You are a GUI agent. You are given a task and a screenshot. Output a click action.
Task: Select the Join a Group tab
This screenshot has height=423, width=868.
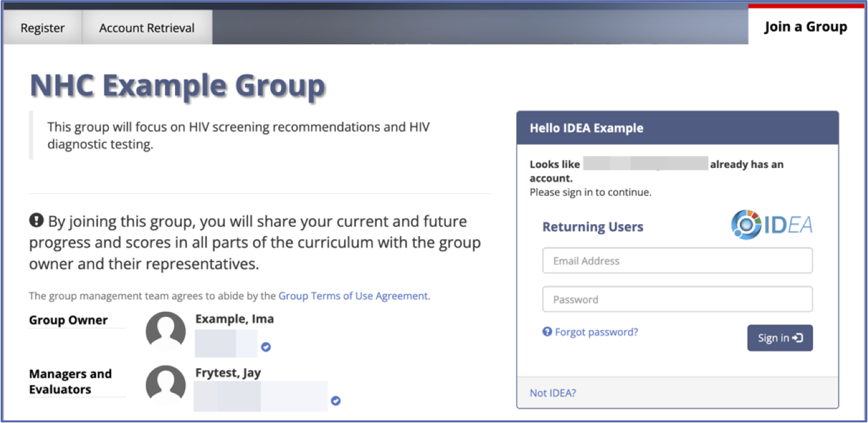click(806, 27)
